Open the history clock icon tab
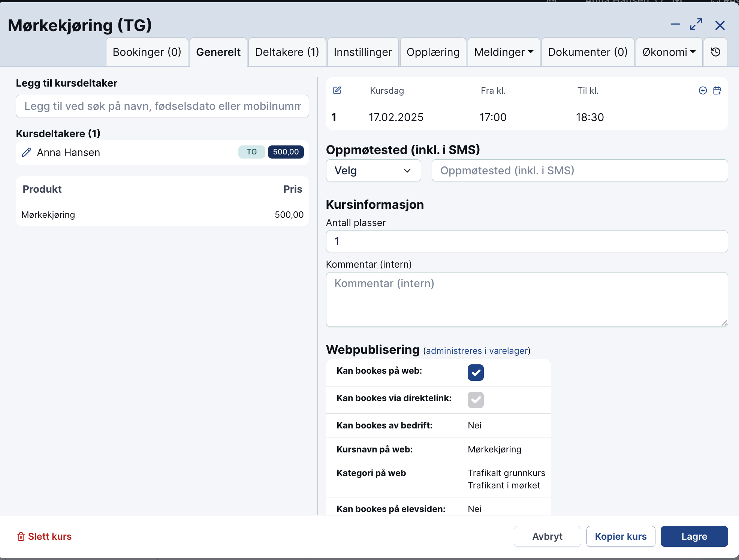Viewport: 739px width, 560px height. coord(715,52)
